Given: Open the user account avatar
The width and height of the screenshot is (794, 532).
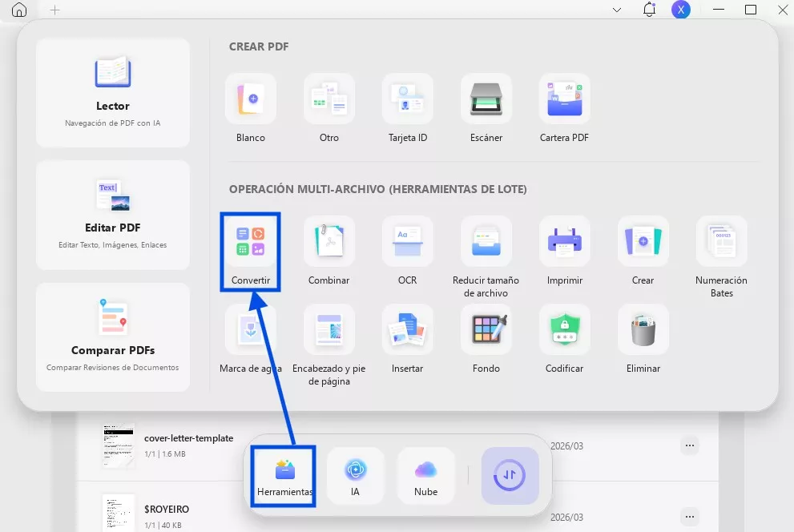Looking at the screenshot, I should coord(681,10).
